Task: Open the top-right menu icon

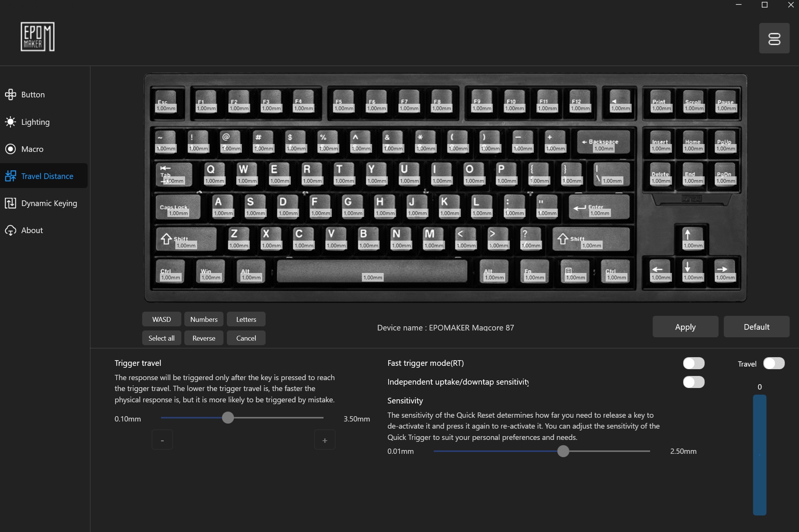Action: (774, 38)
